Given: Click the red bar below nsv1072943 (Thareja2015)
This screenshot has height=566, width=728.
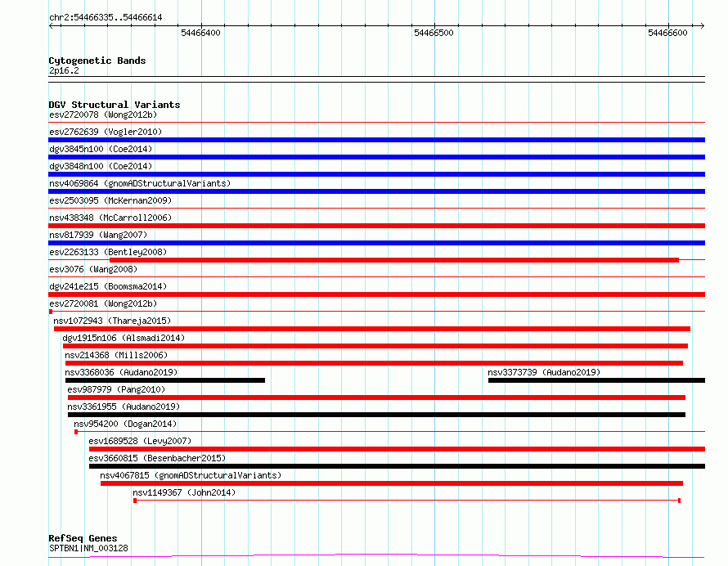Looking at the screenshot, I should click(x=372, y=329).
